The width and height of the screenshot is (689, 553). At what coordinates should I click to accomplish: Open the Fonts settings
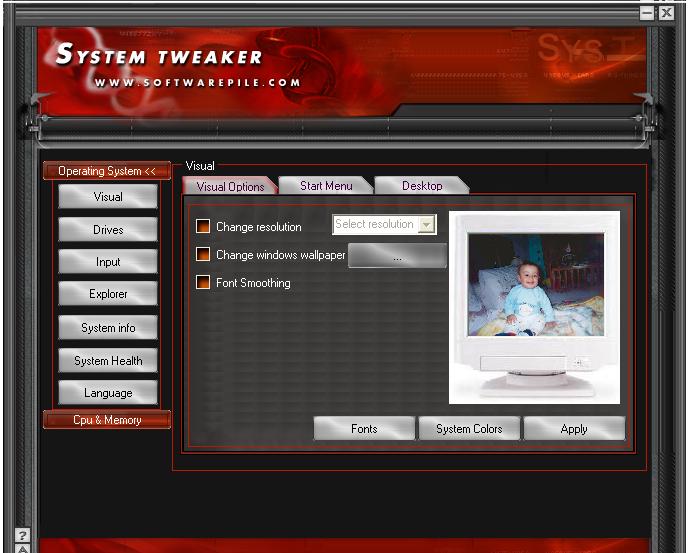(x=364, y=429)
